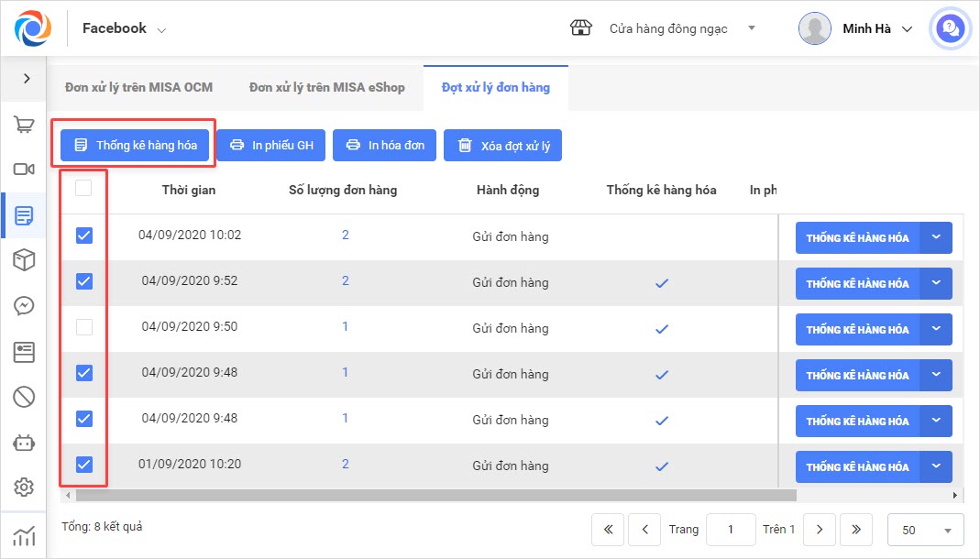This screenshot has width=980, height=559.
Task: Switch to Đơn xử lý trên MISA OCM tab
Action: point(138,88)
